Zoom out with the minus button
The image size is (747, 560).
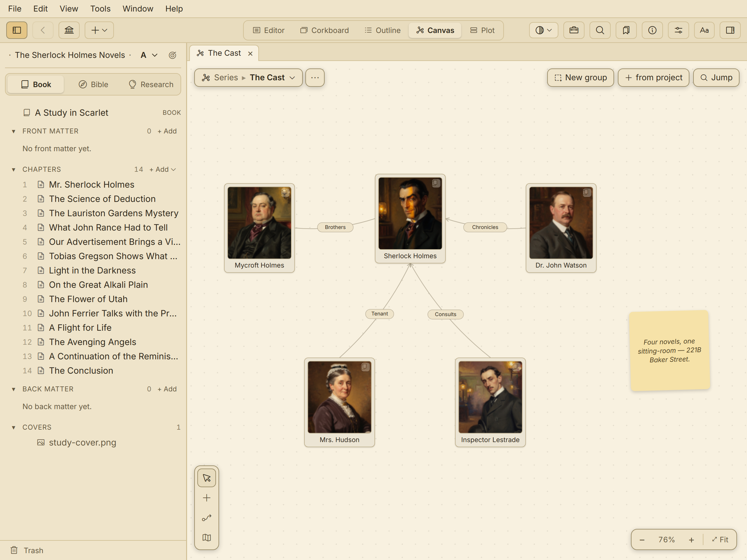click(642, 540)
